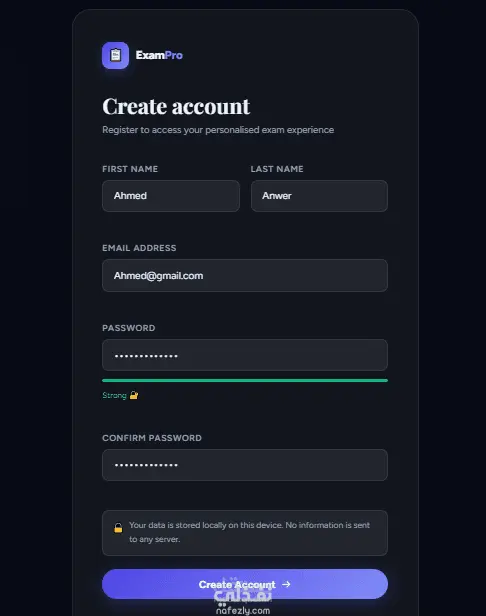Click the EMAIL ADDRESS field label
486x616 pixels.
click(139, 248)
